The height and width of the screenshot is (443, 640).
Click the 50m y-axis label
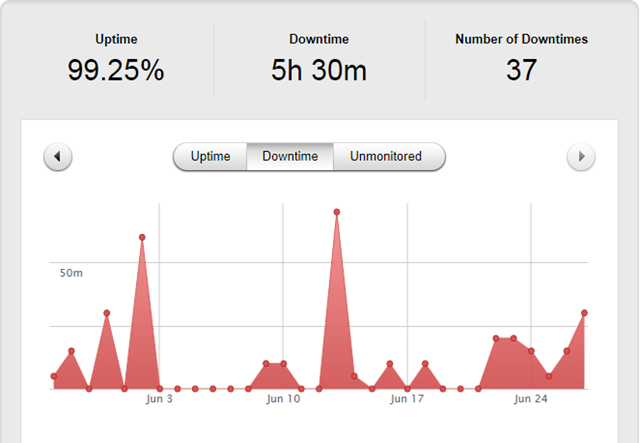pyautogui.click(x=71, y=273)
